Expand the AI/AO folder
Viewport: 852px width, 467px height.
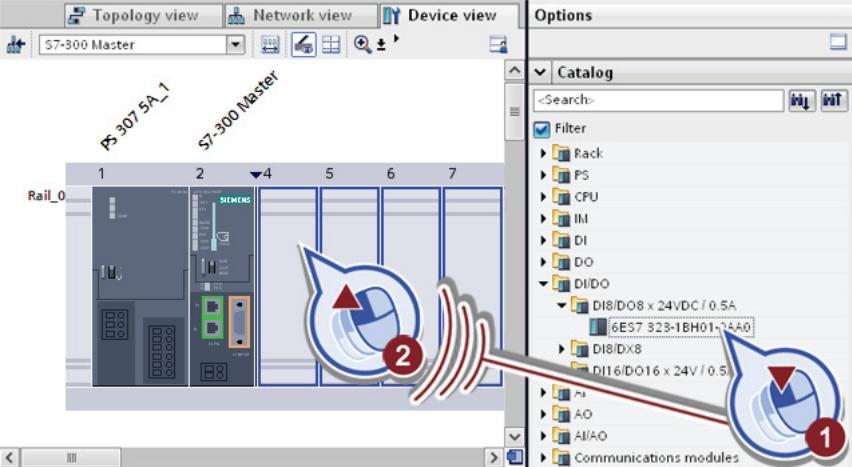click(543, 435)
